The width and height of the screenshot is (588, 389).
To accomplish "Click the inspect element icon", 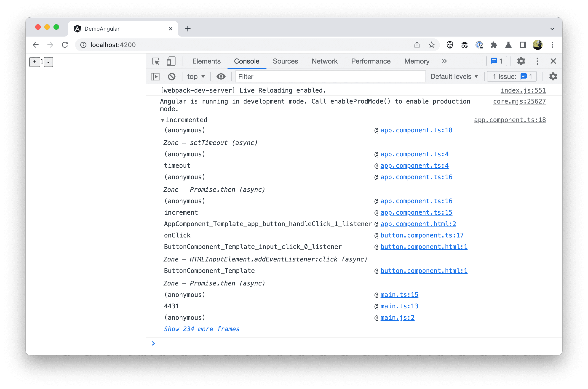I will (155, 61).
